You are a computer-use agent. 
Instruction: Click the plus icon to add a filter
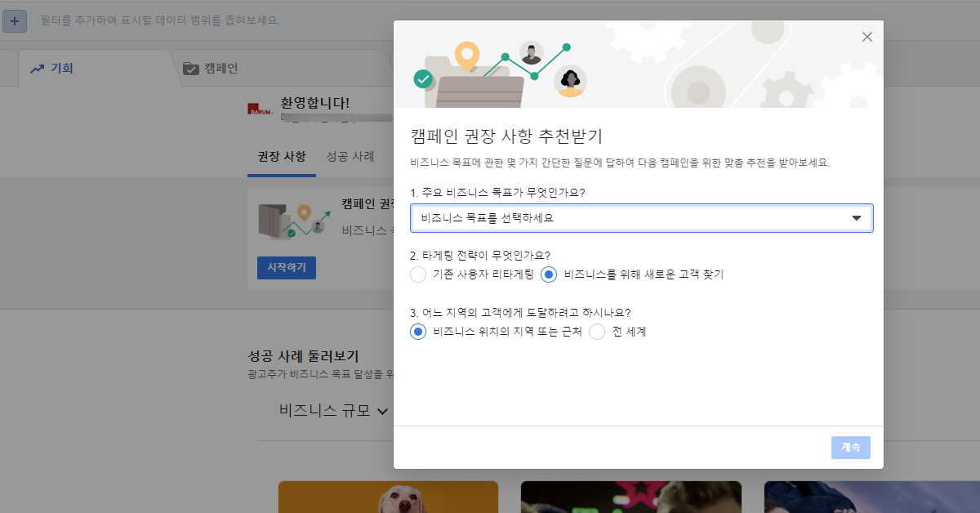click(15, 21)
